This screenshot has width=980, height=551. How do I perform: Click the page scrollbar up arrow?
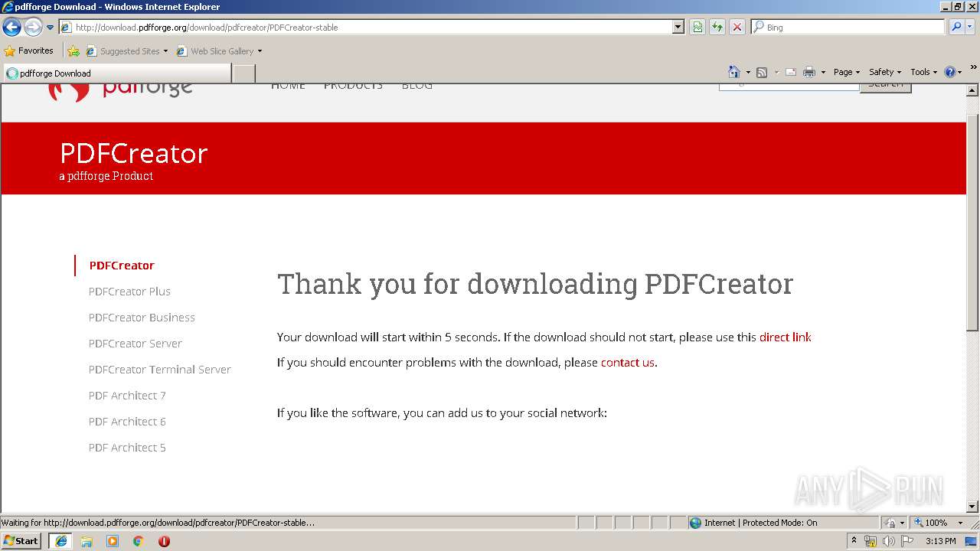tap(972, 90)
